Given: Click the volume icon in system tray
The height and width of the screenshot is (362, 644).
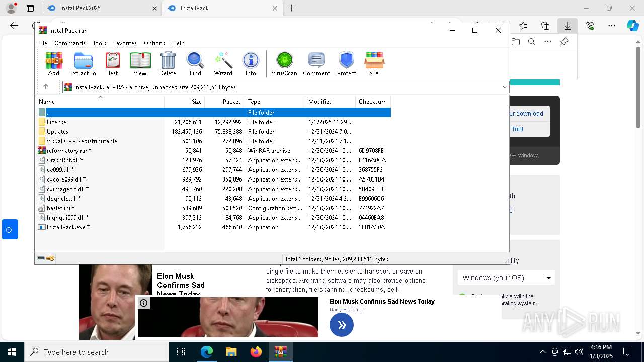Looking at the screenshot, I should pos(579,352).
